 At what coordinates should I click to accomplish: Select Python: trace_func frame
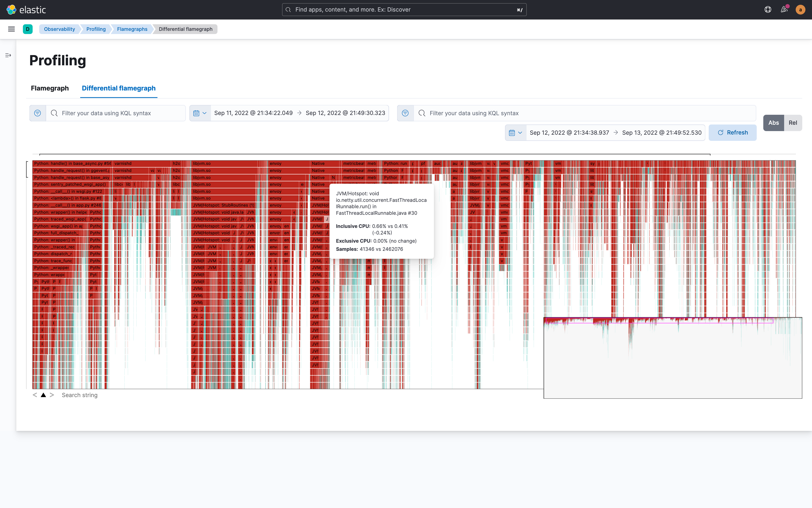53,261
